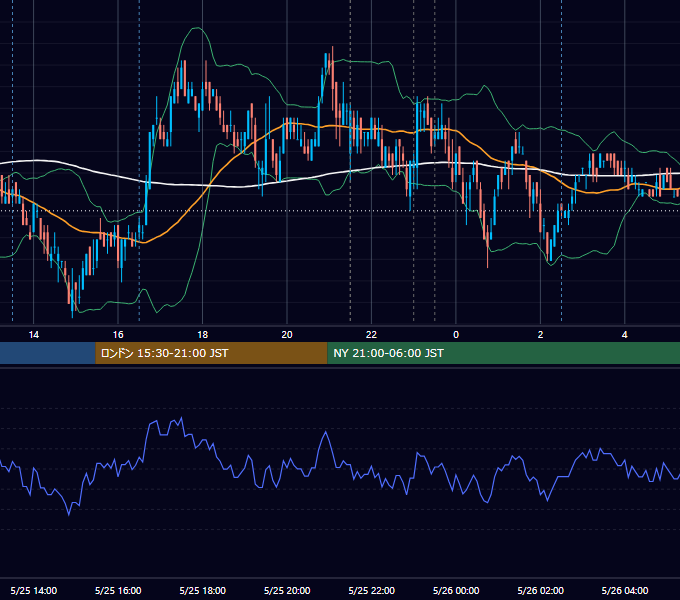Click the 5/25 16:00 timestamp label
The image size is (680, 600).
click(118, 590)
